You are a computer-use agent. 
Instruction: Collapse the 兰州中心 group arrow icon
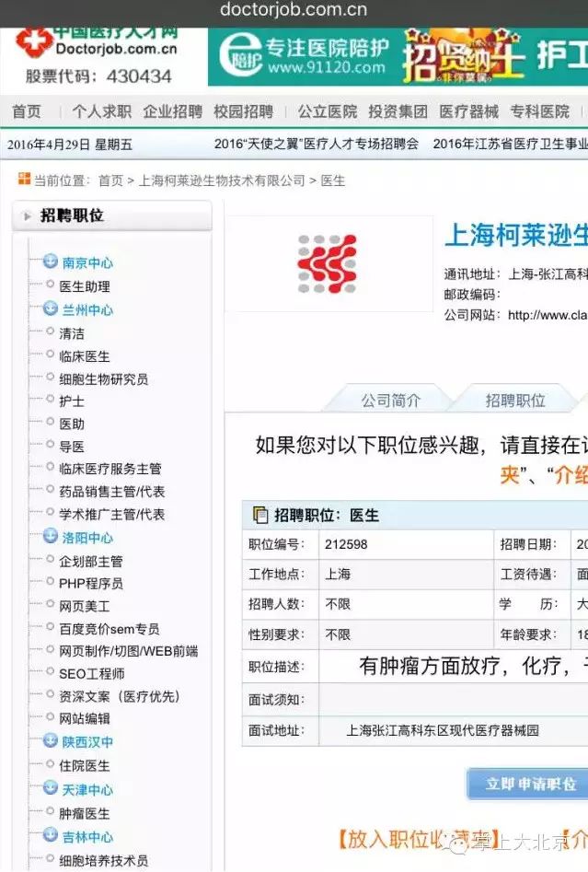pos(51,308)
